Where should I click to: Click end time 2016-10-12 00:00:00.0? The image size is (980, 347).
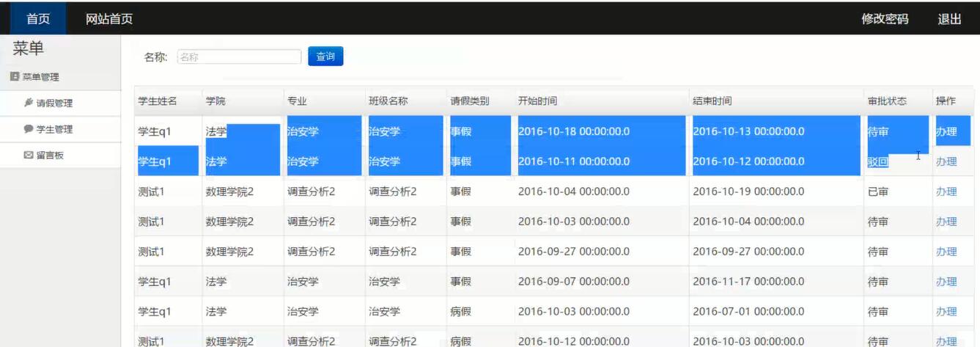pos(749,162)
